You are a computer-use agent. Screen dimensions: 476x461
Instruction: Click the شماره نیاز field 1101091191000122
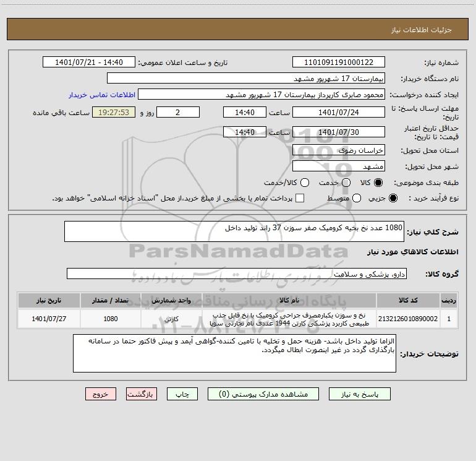[339, 62]
